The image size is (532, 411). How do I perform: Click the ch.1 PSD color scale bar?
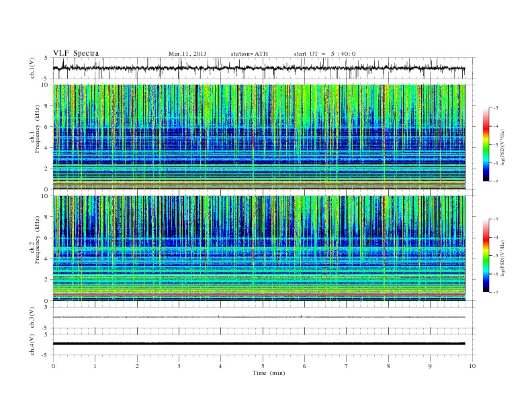tap(486, 144)
